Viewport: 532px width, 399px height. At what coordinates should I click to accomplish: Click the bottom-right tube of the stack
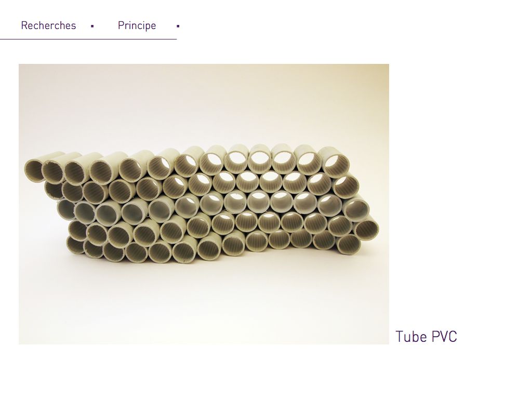349,244
